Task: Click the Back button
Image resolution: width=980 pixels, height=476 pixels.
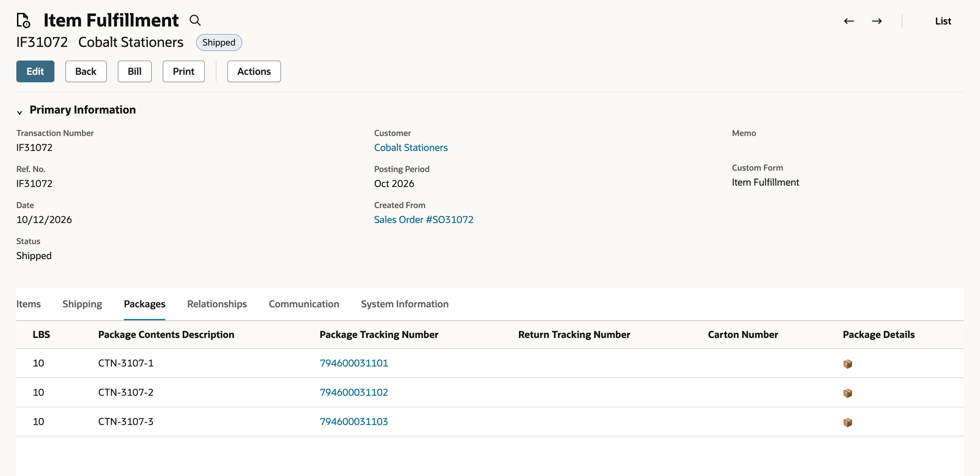Action: (x=86, y=71)
